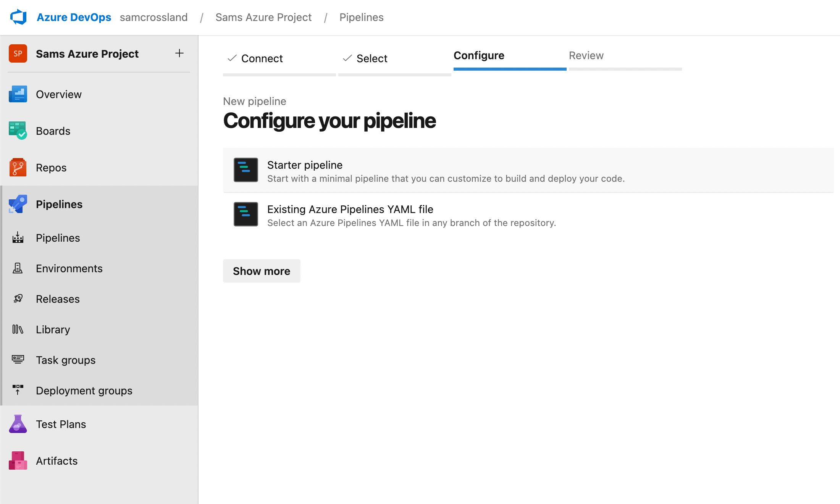The height and width of the screenshot is (504, 840).
Task: Click the Boards icon in sidebar
Action: [x=18, y=130]
